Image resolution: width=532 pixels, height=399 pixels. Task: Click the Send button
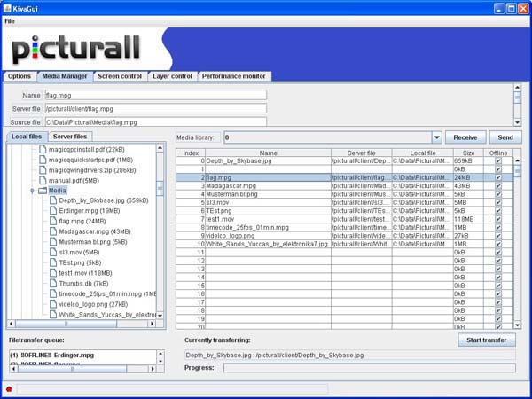click(505, 137)
